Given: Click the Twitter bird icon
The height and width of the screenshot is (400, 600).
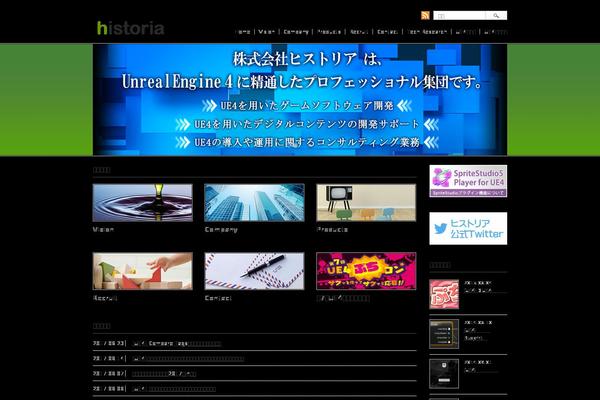Looking at the screenshot, I should pos(440,229).
